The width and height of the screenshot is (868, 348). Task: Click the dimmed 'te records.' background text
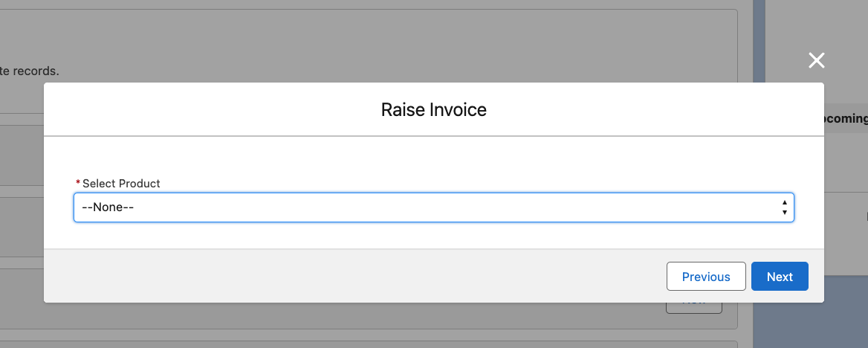point(30,71)
